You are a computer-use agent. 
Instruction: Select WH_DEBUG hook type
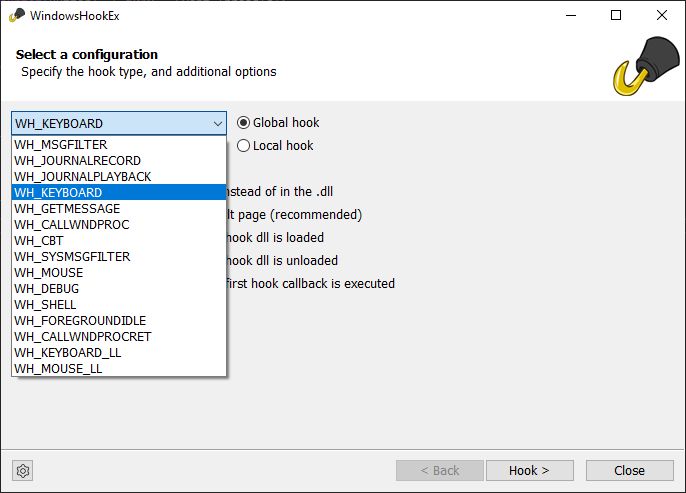(x=119, y=289)
